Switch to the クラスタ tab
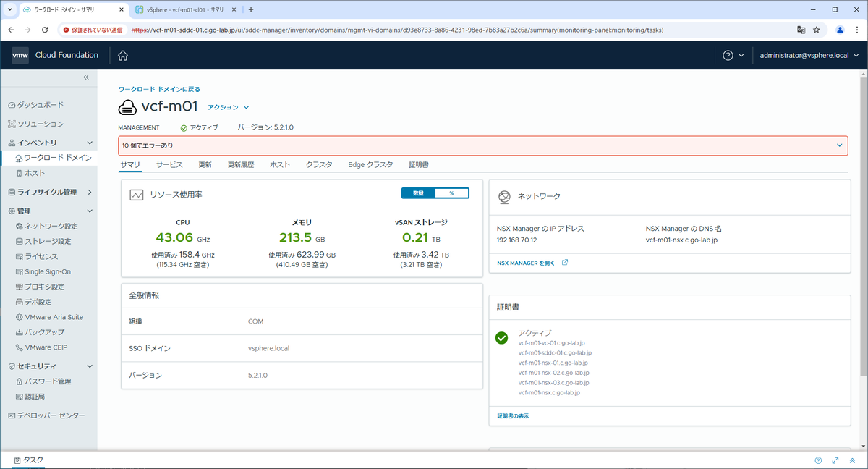Image resolution: width=868 pixels, height=469 pixels. [x=319, y=165]
